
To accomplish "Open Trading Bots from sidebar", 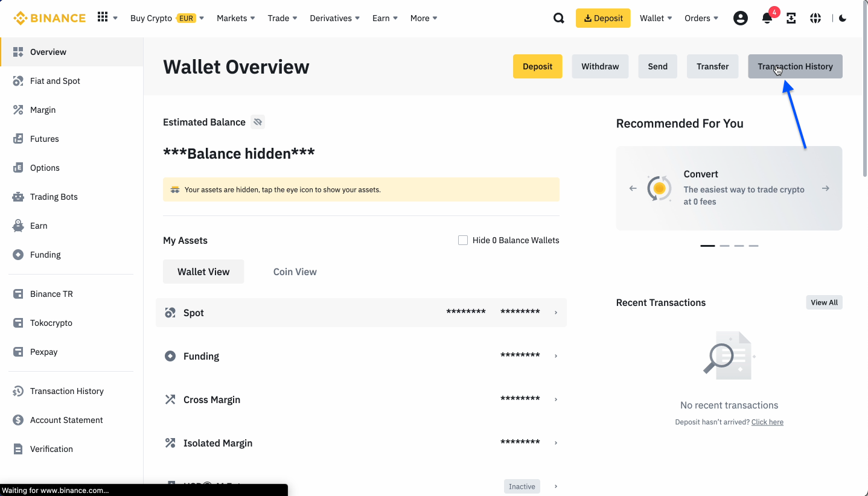I will tap(71, 197).
